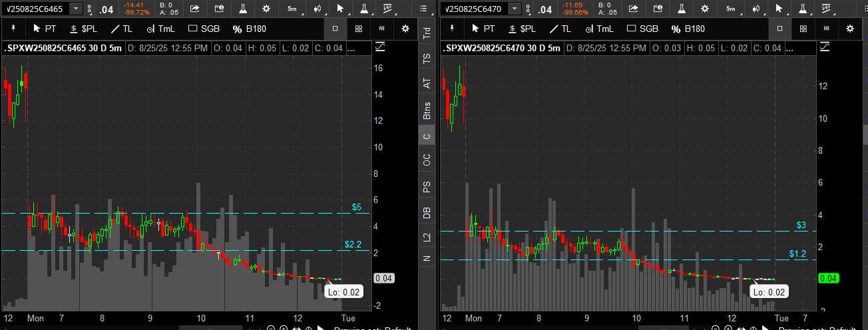
Task: Click the $5 price level line label in the left chart
Action: pyautogui.click(x=357, y=208)
